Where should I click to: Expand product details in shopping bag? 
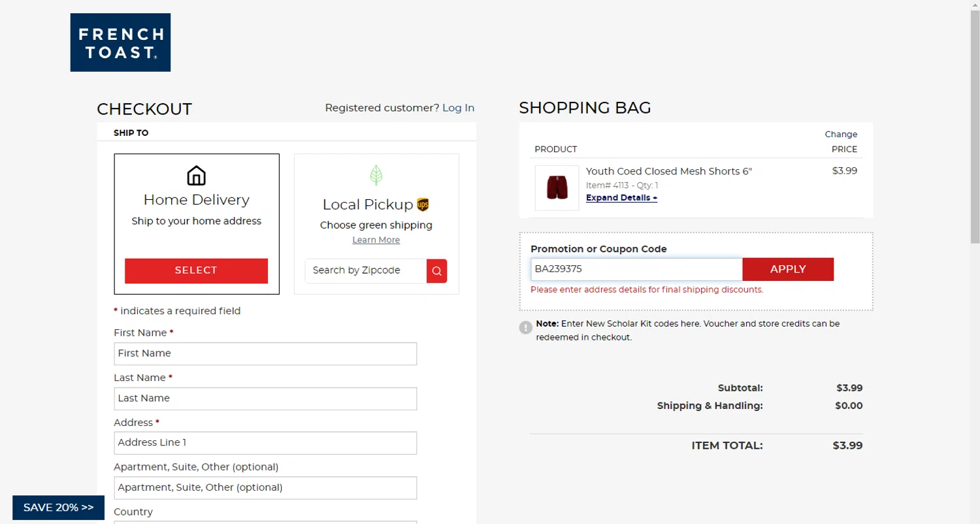pyautogui.click(x=621, y=198)
